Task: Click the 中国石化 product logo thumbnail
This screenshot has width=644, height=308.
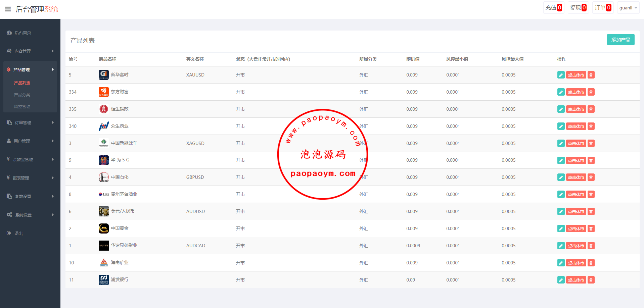Action: [x=103, y=177]
